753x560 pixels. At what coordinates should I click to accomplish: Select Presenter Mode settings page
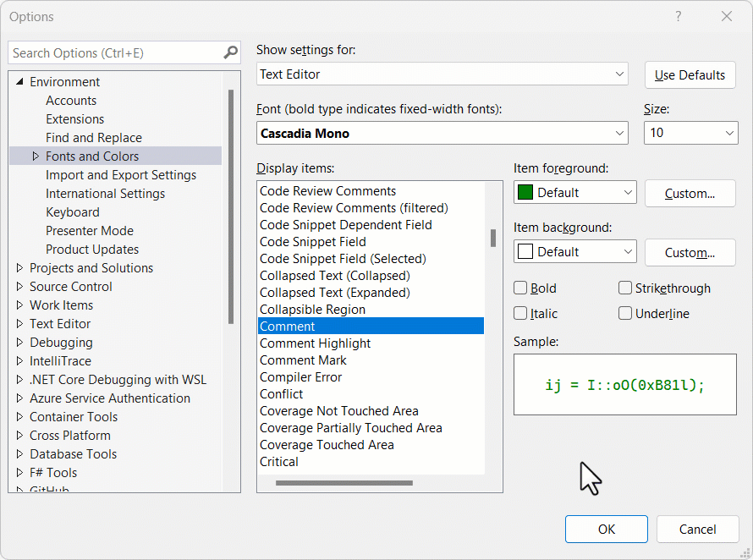(x=89, y=230)
